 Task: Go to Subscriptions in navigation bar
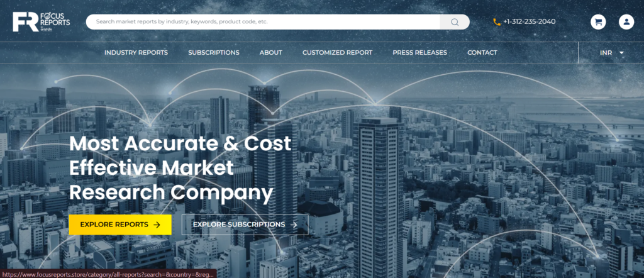coord(213,53)
